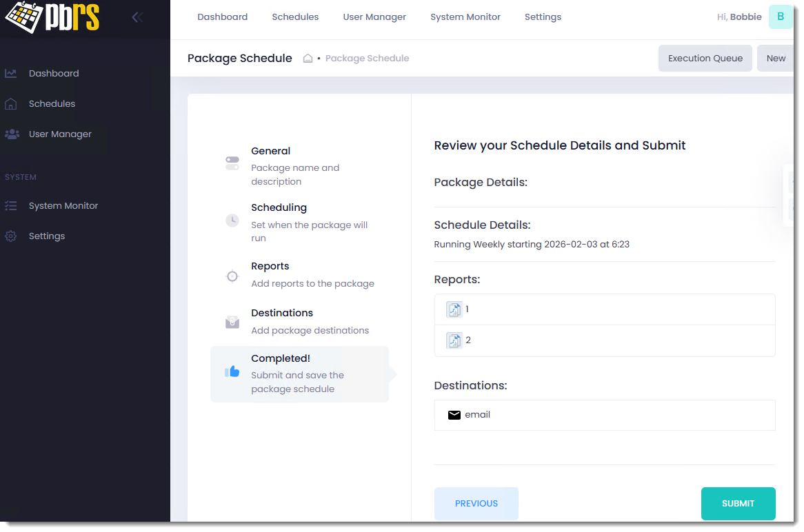Click the User Manager people icon
This screenshot has width=804, height=532.
(x=11, y=134)
